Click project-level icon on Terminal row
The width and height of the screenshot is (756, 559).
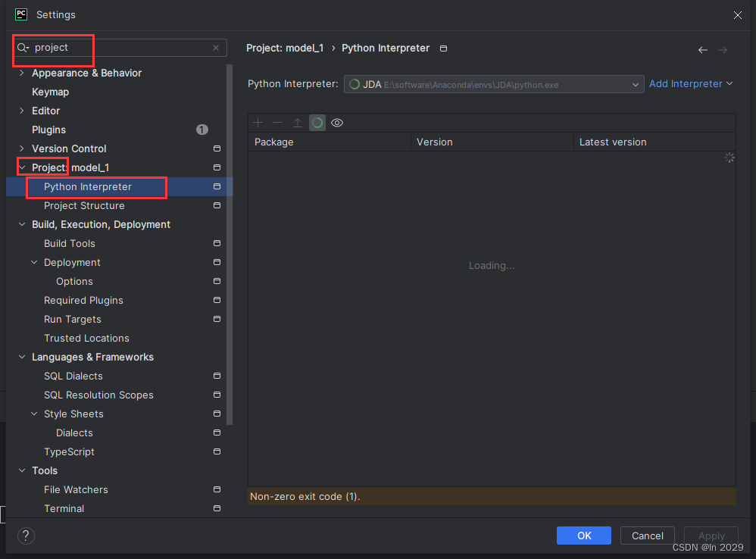(x=217, y=508)
